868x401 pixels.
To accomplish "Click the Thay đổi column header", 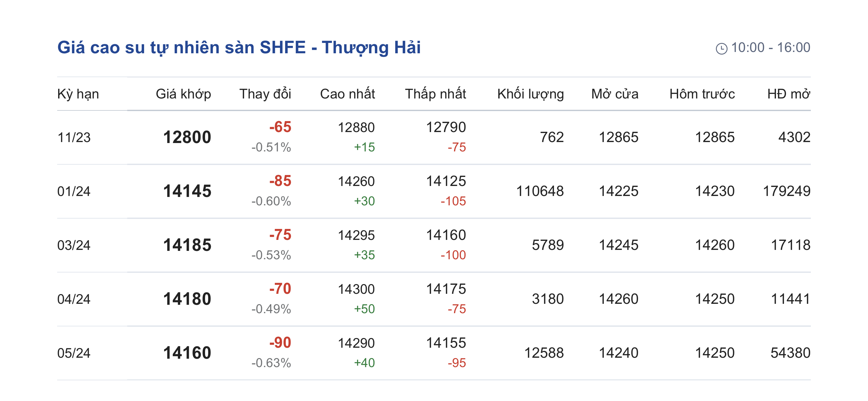I will click(x=265, y=94).
